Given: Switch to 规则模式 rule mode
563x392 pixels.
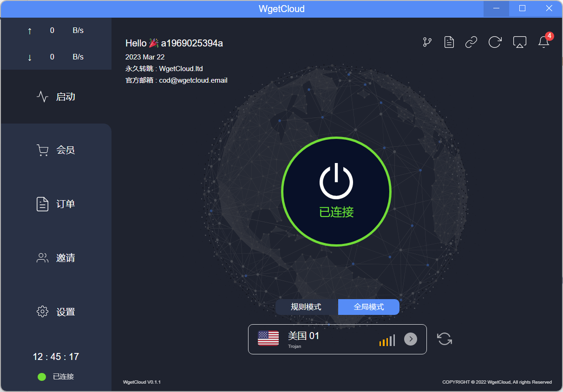Looking at the screenshot, I should (x=306, y=307).
